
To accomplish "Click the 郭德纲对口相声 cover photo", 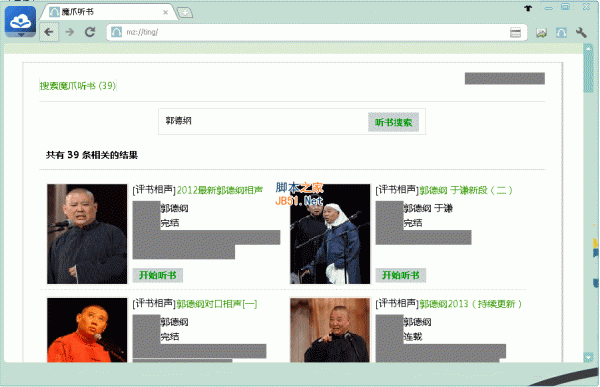I will [87, 330].
